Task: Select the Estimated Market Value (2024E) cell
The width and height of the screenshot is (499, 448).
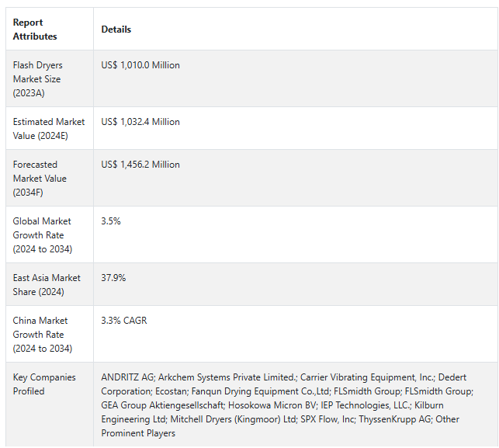Action: tap(49, 128)
